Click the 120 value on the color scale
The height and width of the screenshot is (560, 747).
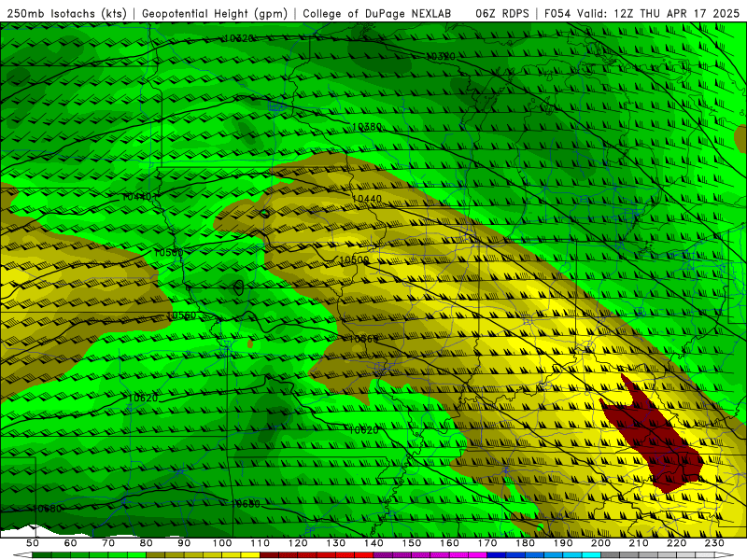[x=298, y=543]
